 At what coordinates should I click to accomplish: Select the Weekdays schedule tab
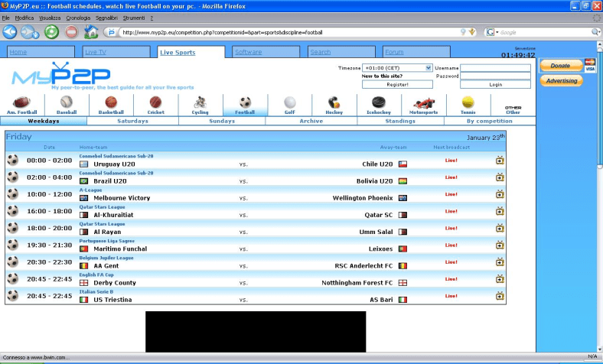[x=44, y=121]
